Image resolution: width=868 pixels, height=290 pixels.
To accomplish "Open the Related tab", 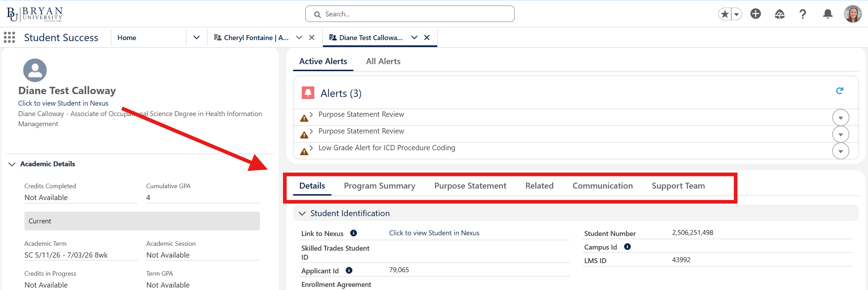I will coord(539,186).
